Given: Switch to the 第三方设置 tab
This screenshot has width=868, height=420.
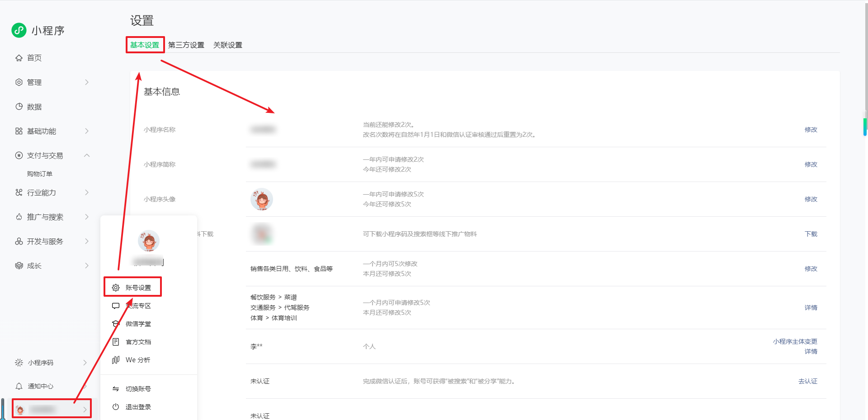Looking at the screenshot, I should point(186,45).
